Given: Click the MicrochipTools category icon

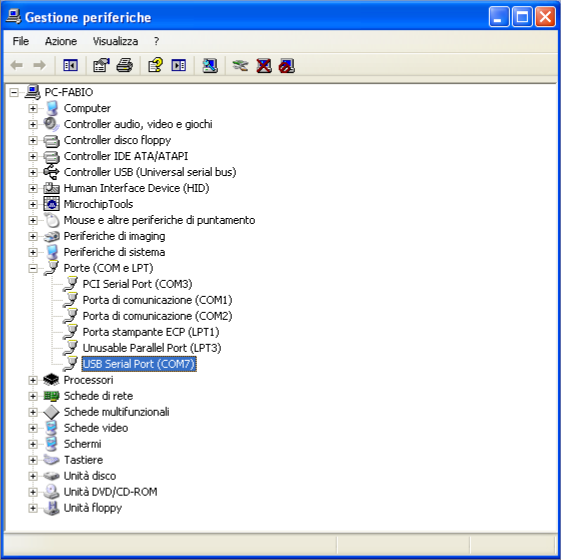Looking at the screenshot, I should pyautogui.click(x=52, y=204).
